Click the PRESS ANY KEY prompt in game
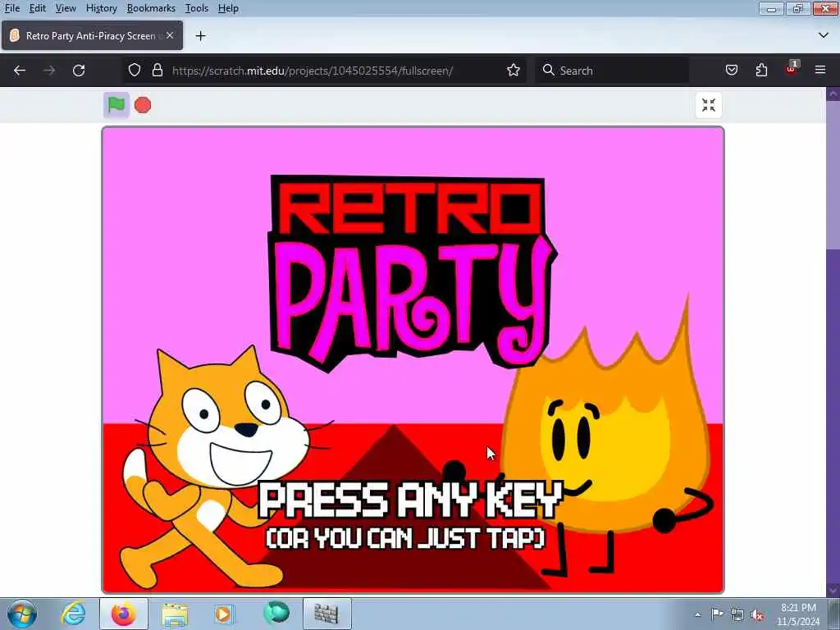 (x=410, y=500)
